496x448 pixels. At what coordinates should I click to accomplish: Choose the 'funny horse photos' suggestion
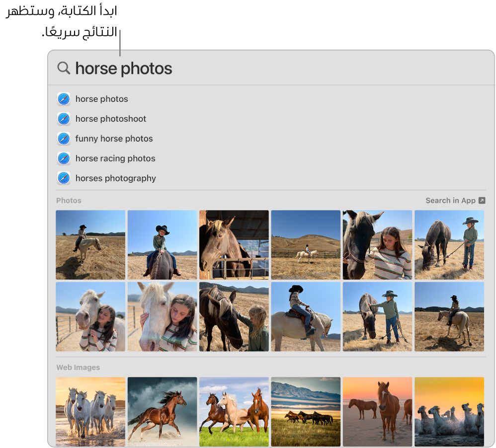click(114, 139)
